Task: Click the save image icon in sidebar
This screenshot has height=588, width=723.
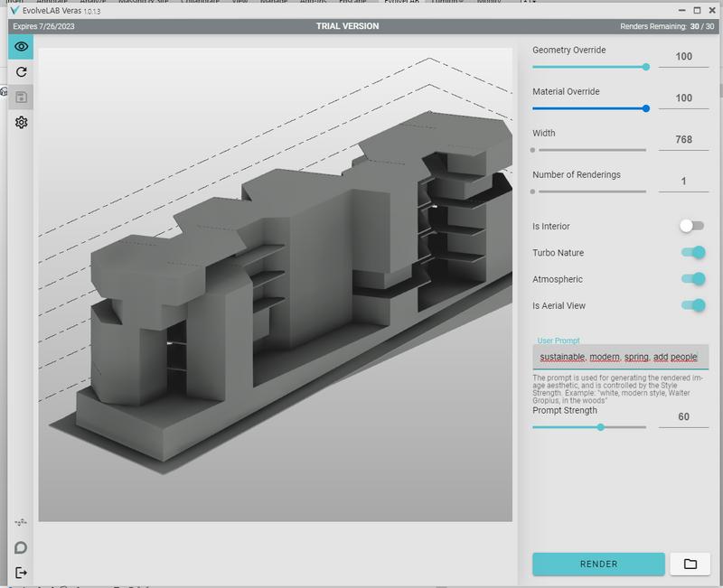Action: click(21, 98)
